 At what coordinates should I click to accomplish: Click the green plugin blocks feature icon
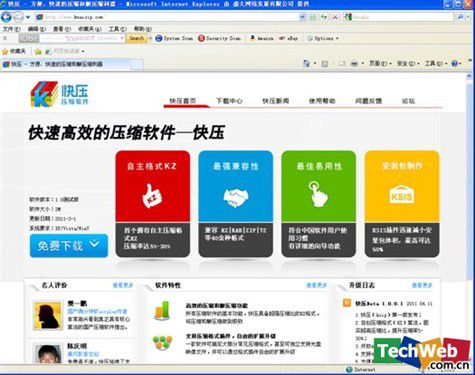tap(162, 343)
